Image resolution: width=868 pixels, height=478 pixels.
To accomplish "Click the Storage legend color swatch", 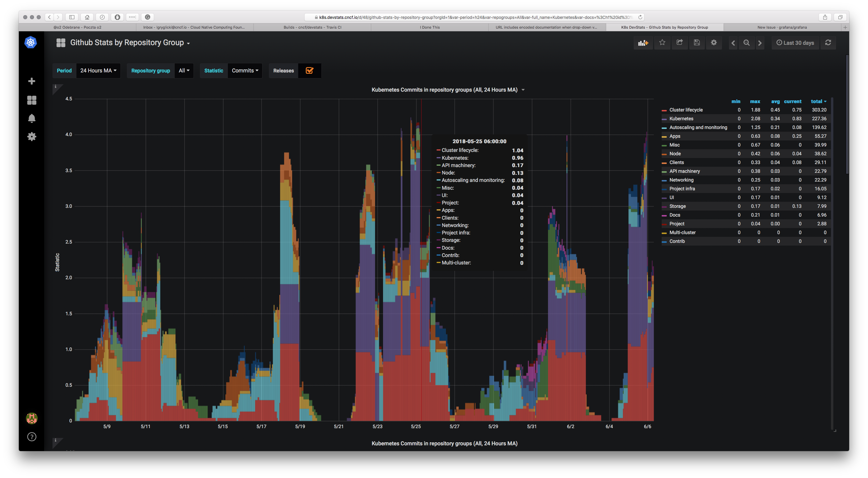I will pyautogui.click(x=664, y=207).
